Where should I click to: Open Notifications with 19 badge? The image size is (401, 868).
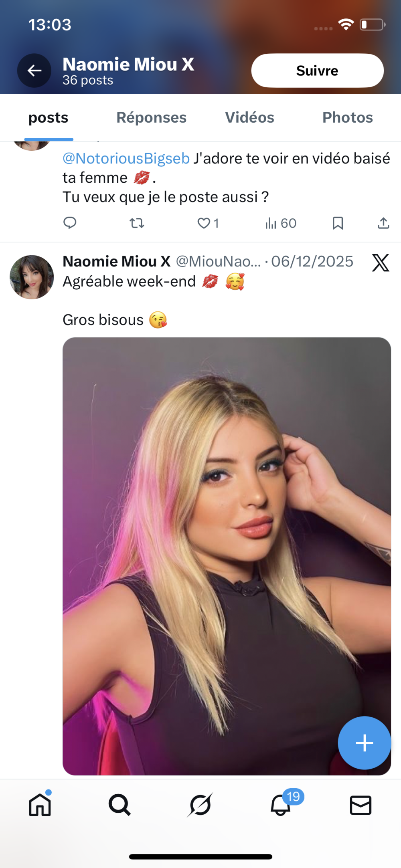(281, 805)
